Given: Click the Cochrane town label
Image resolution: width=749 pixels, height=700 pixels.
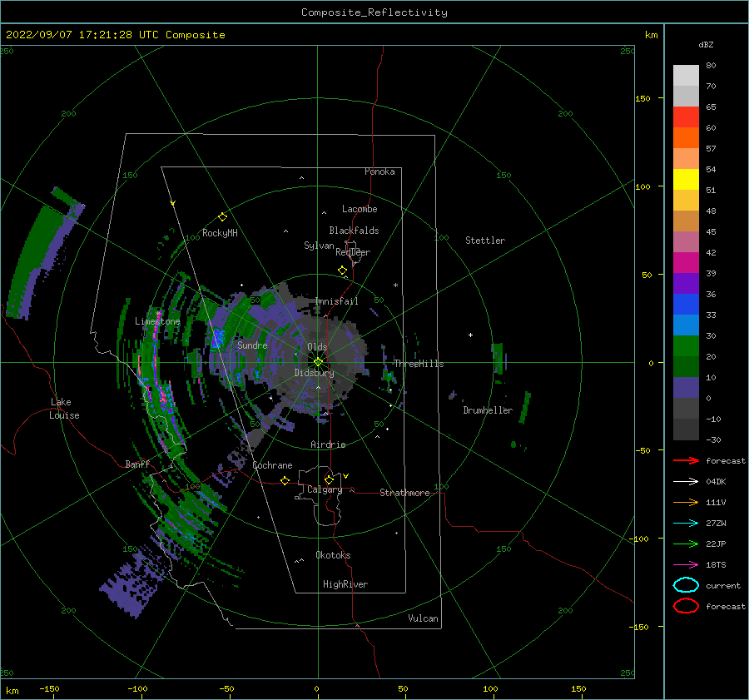Looking at the screenshot, I should tap(272, 465).
